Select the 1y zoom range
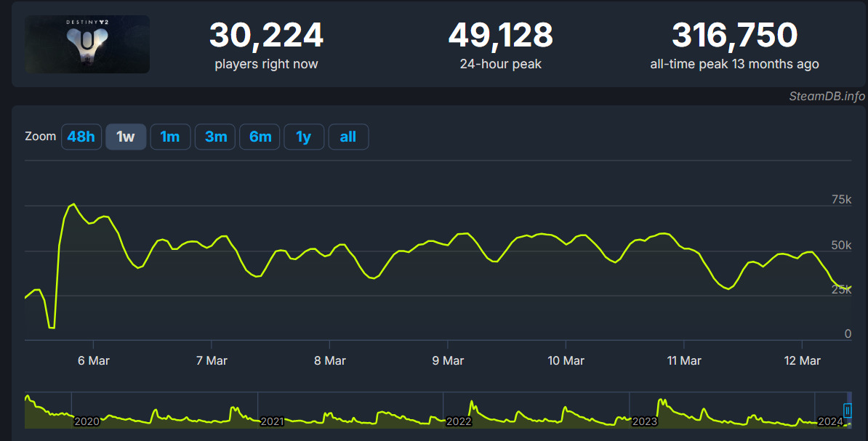 point(304,137)
